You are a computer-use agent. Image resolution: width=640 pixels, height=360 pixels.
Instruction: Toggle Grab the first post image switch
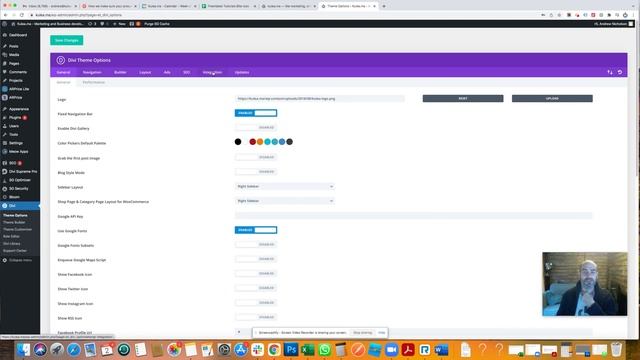tap(256, 157)
